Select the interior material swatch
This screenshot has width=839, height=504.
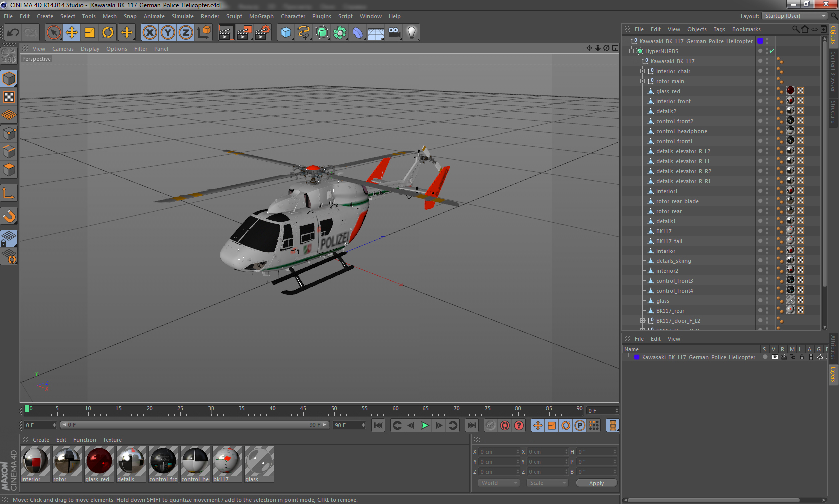point(35,464)
